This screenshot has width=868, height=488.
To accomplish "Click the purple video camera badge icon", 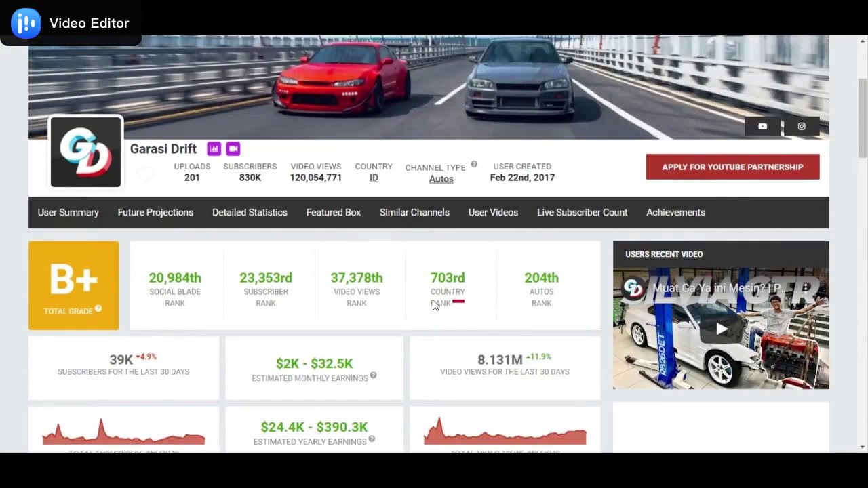I will click(x=233, y=148).
